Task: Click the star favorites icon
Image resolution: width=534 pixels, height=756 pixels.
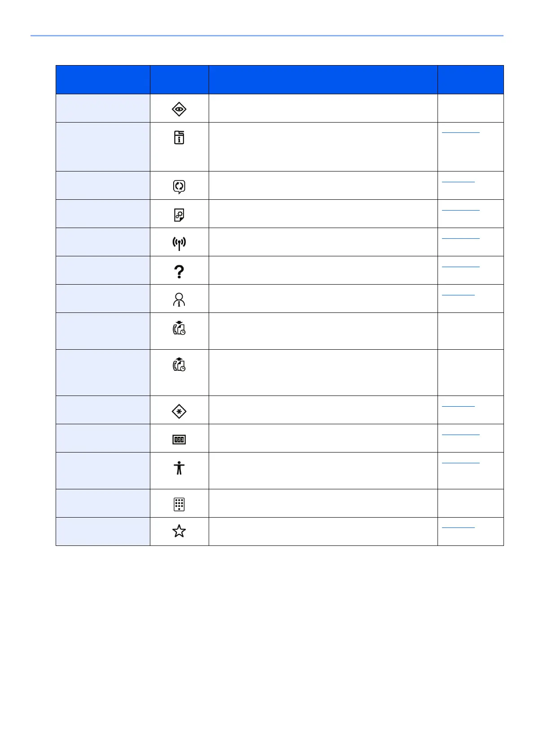Action: click(179, 532)
